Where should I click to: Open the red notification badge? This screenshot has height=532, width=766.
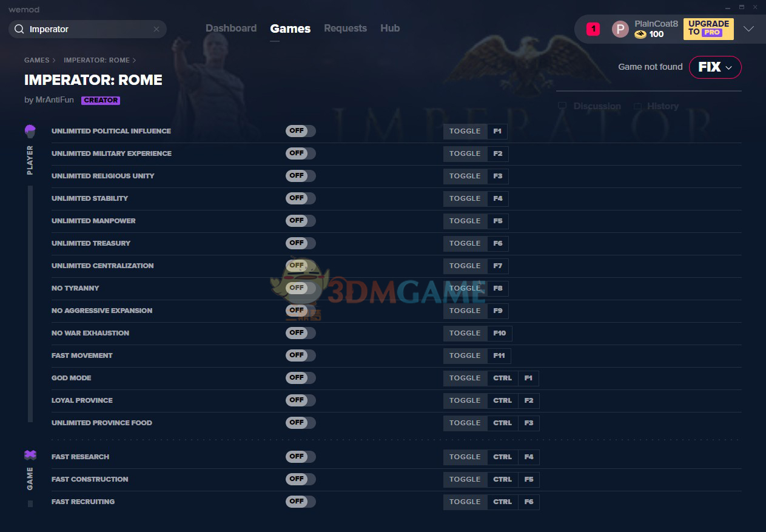click(x=593, y=29)
